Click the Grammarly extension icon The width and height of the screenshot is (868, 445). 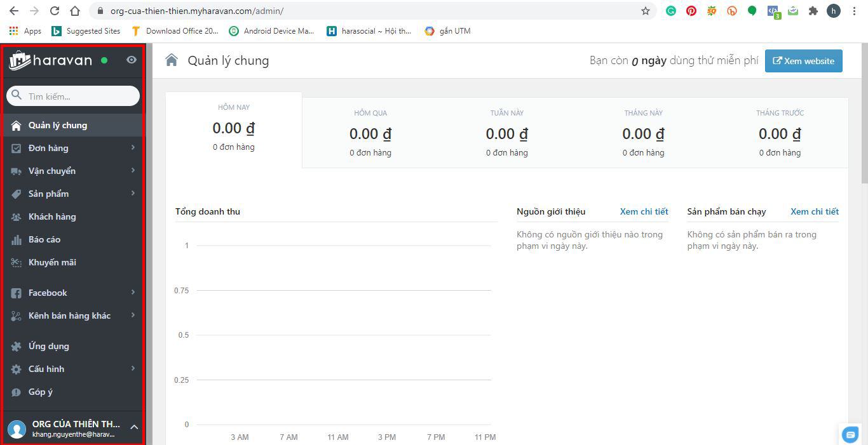[x=671, y=11]
